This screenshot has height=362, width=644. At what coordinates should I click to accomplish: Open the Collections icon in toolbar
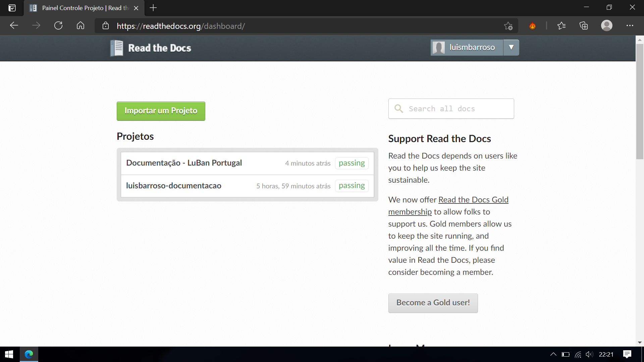pos(584,26)
